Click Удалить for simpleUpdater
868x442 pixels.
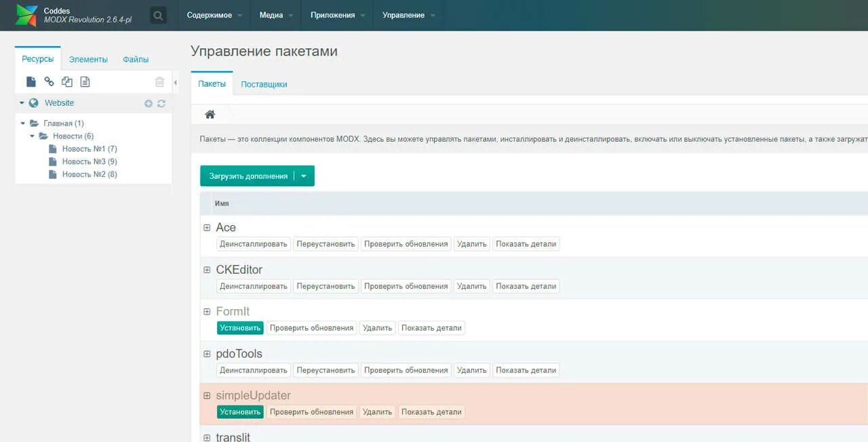377,412
